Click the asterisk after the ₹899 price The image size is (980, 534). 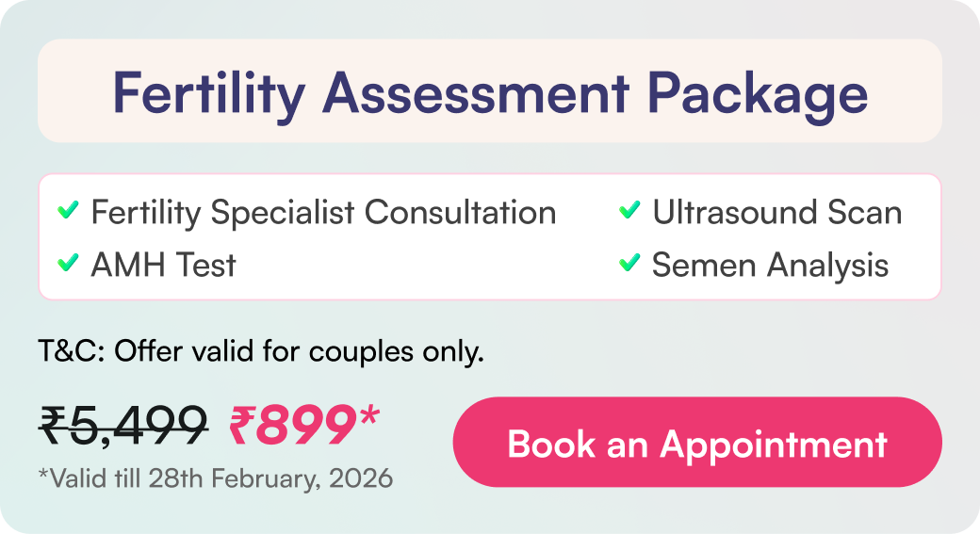click(369, 415)
